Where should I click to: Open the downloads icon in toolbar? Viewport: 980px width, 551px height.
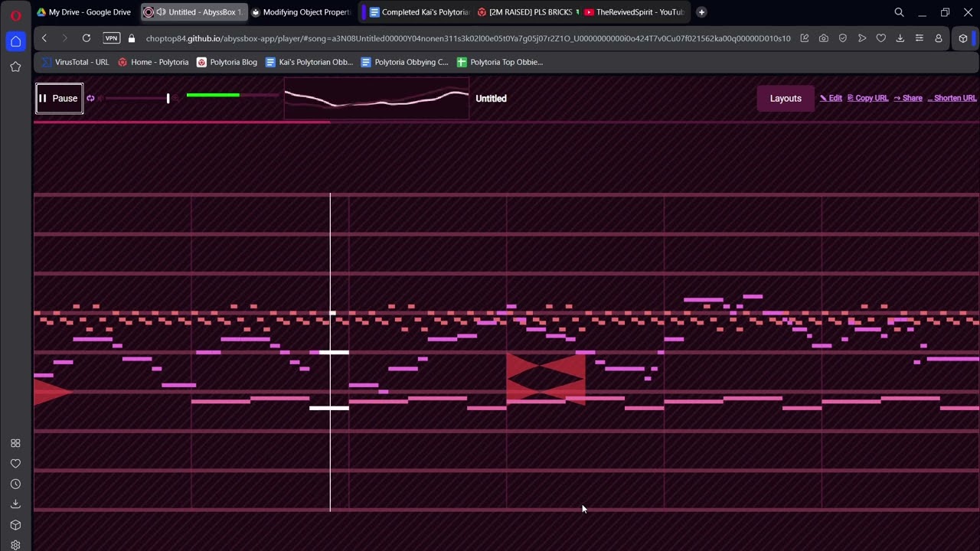(x=900, y=38)
